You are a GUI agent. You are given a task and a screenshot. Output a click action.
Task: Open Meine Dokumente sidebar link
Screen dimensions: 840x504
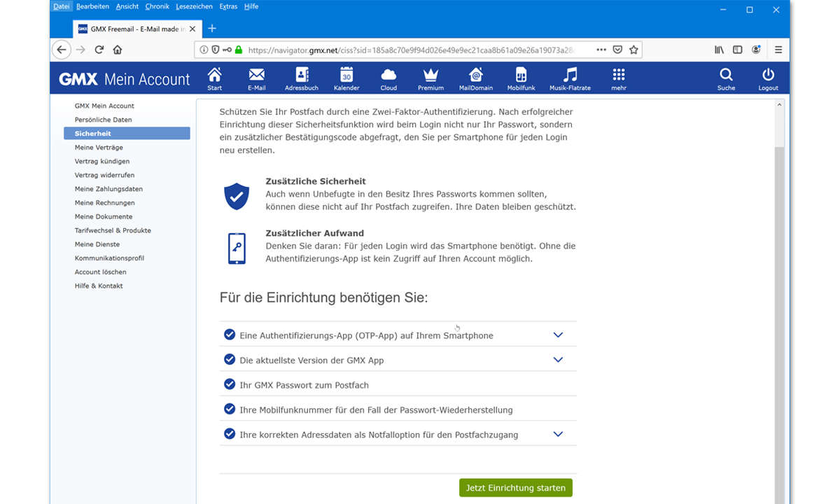click(104, 216)
